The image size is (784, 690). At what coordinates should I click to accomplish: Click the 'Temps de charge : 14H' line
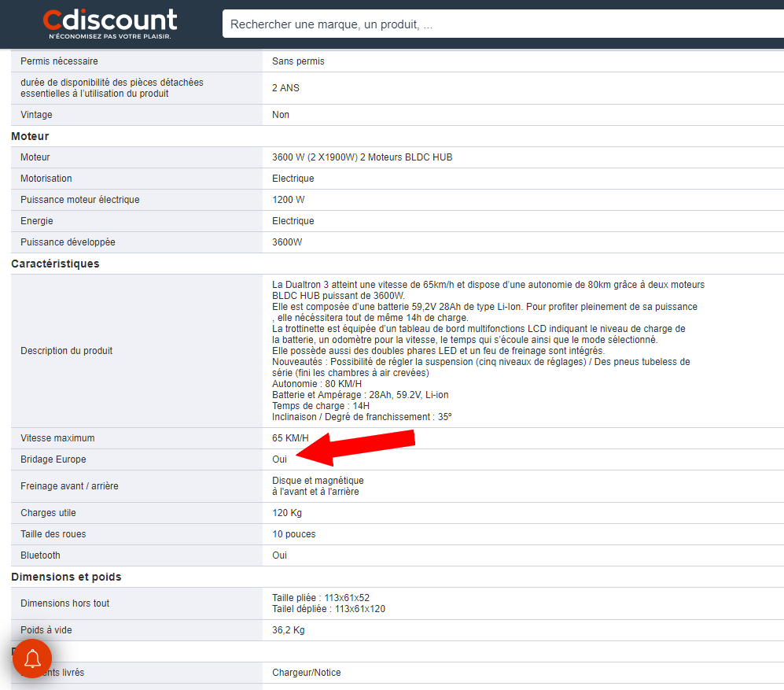click(321, 406)
